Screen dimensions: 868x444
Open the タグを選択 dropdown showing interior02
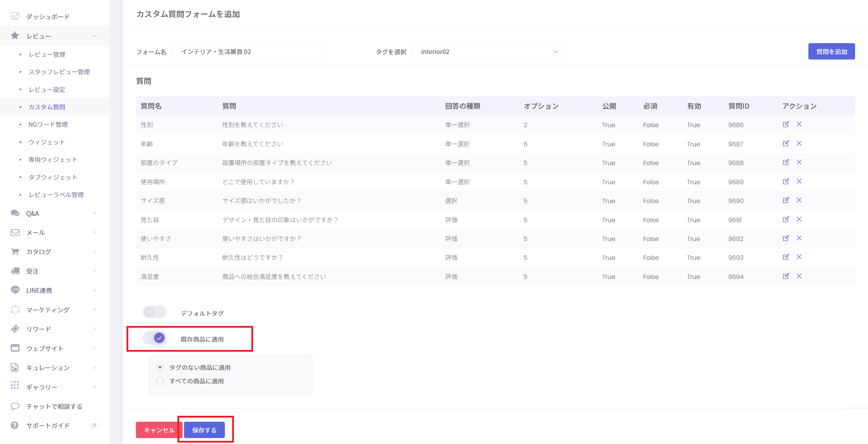coord(489,52)
